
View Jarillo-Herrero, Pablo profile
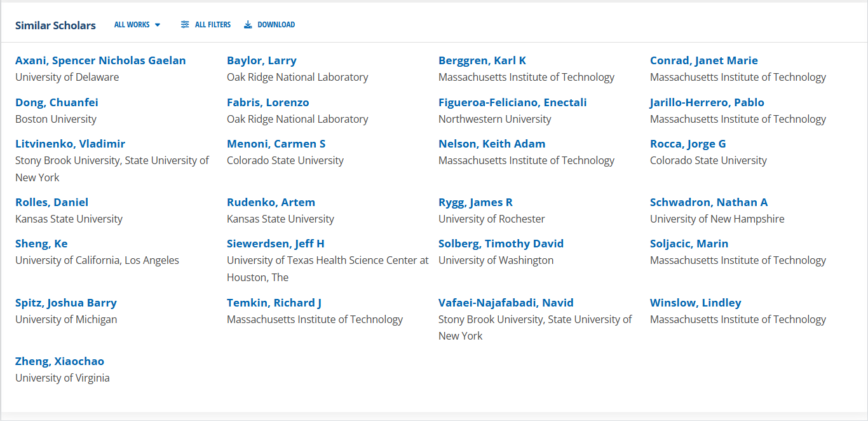click(x=707, y=102)
